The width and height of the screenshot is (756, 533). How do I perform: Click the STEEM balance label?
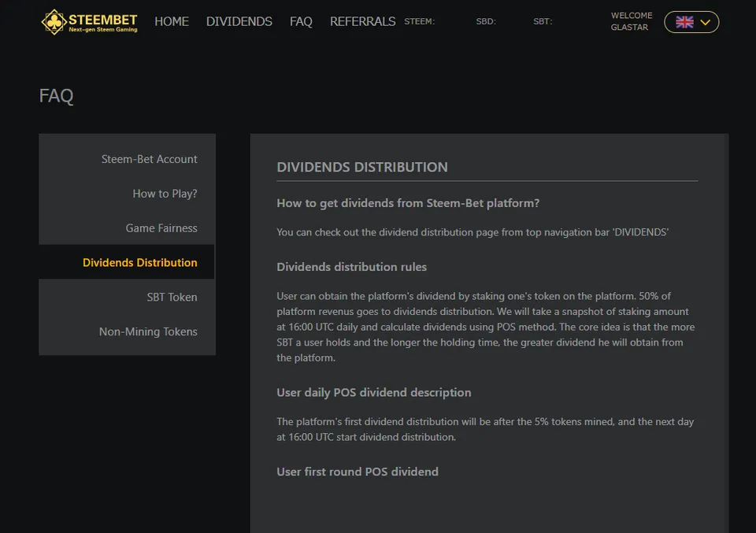(x=420, y=21)
